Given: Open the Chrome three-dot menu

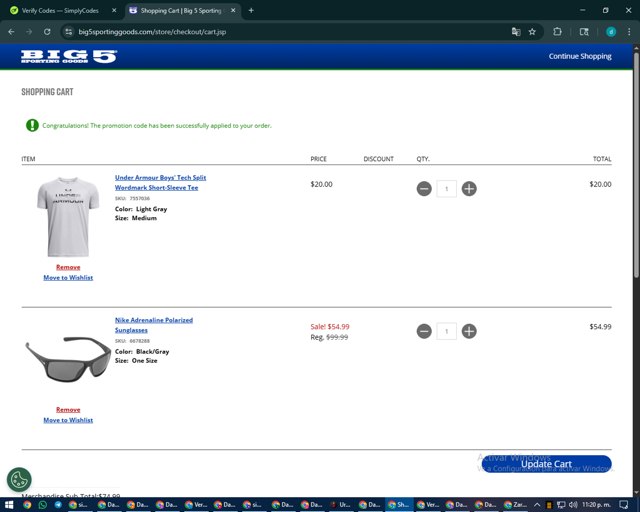Looking at the screenshot, I should point(629,32).
